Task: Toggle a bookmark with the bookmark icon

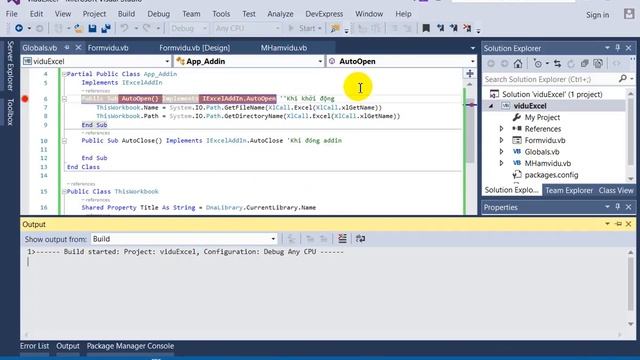Action: click(x=426, y=28)
